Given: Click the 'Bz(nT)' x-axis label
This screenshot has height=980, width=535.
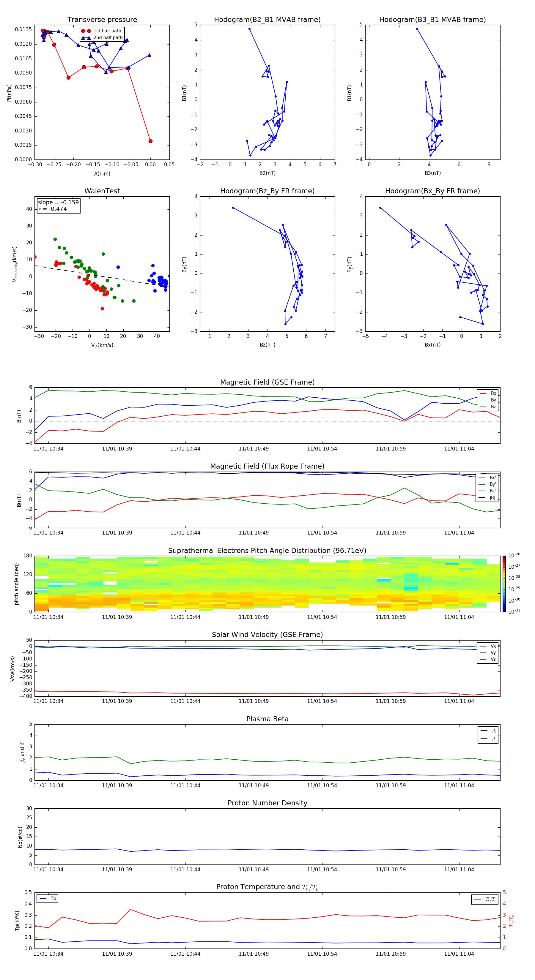Looking at the screenshot, I should pos(267,345).
